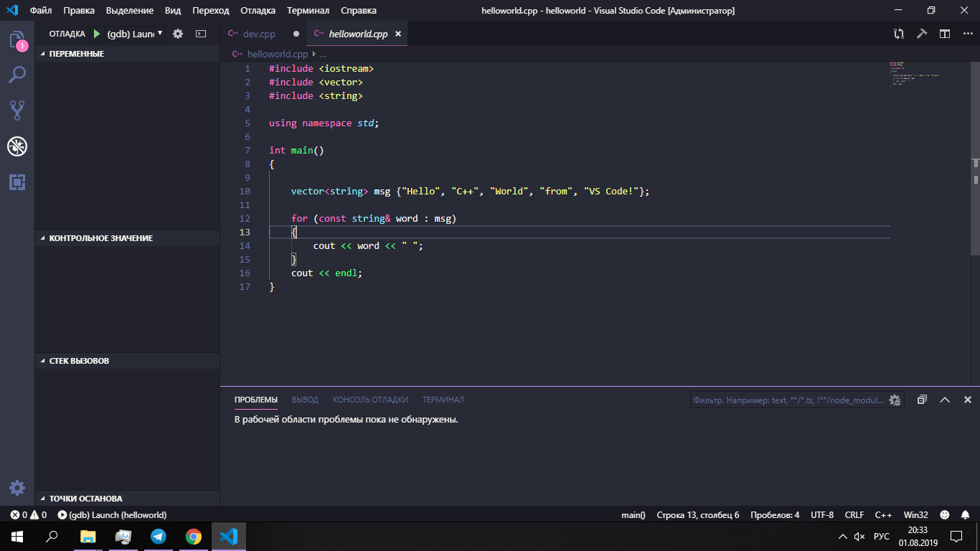Switch to the ТЕРМИНАЛ panel tab
Viewport: 980px width, 551px height.
point(443,400)
